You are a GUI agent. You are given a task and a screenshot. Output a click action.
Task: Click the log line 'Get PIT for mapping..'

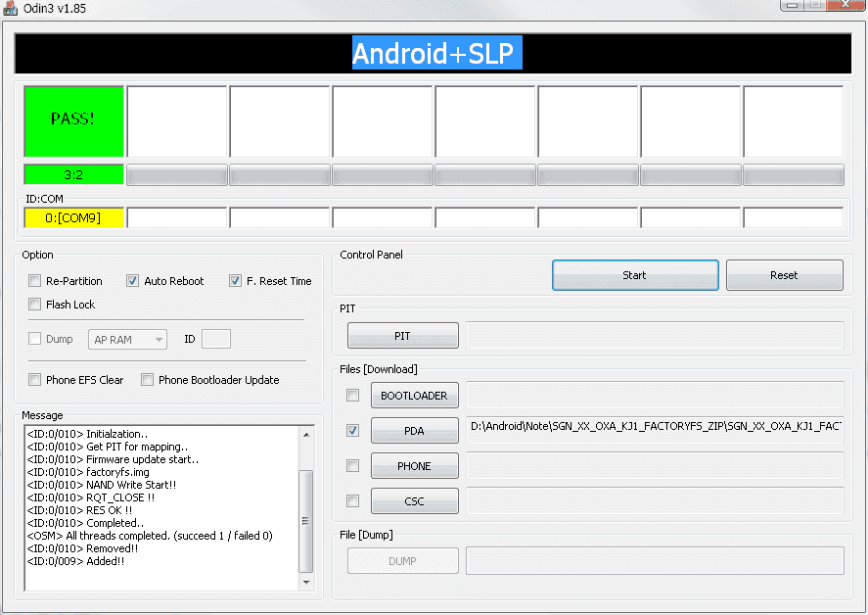click(108, 447)
